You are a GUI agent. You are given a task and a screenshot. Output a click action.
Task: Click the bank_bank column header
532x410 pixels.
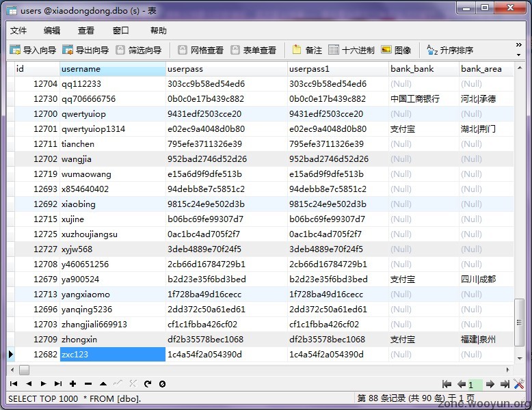point(424,69)
